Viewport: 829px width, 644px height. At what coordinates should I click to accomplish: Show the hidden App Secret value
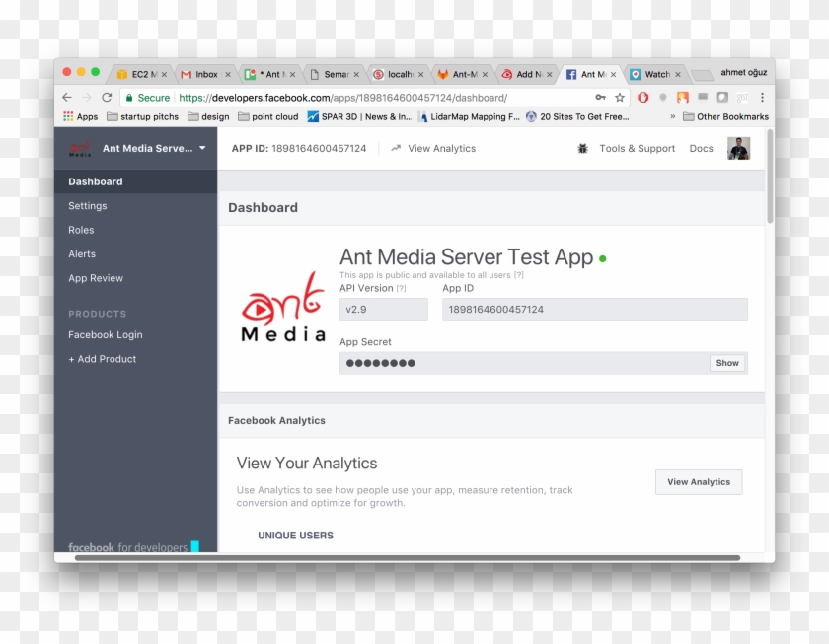pyautogui.click(x=727, y=363)
